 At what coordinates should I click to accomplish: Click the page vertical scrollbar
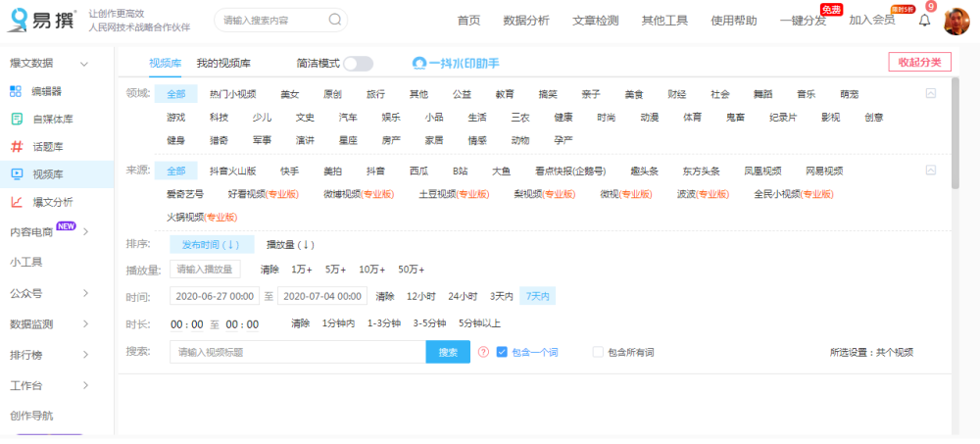(955, 132)
